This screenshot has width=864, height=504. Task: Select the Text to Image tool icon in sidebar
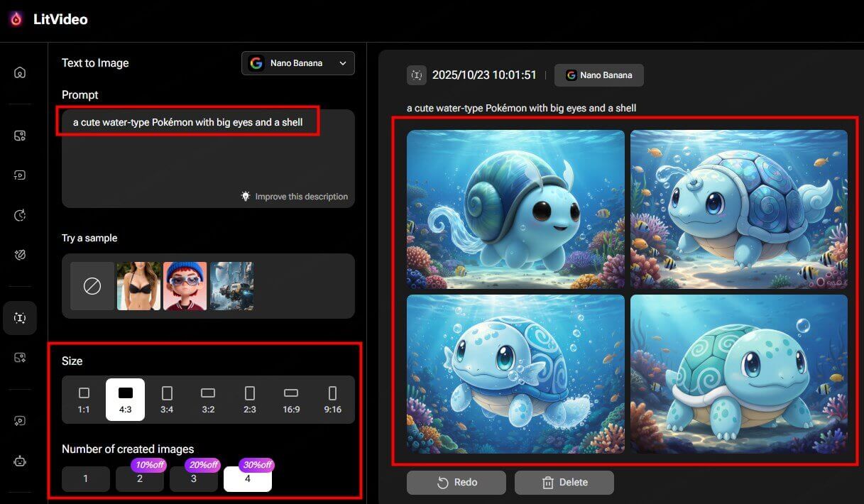pyautogui.click(x=19, y=318)
